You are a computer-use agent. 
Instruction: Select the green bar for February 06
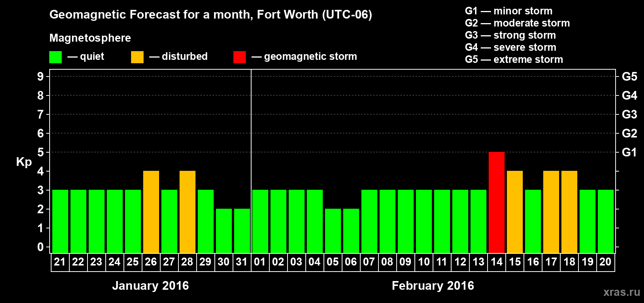click(x=351, y=231)
